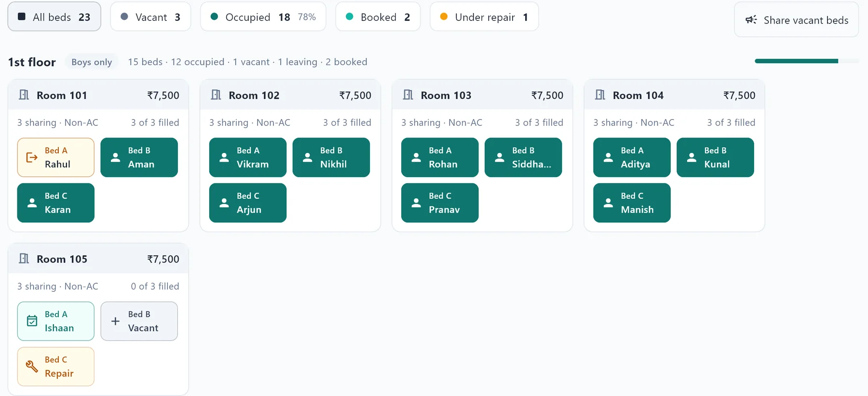Viewport: 868px width, 396px height.
Task: Click the Room 103 title text
Action: (x=446, y=96)
